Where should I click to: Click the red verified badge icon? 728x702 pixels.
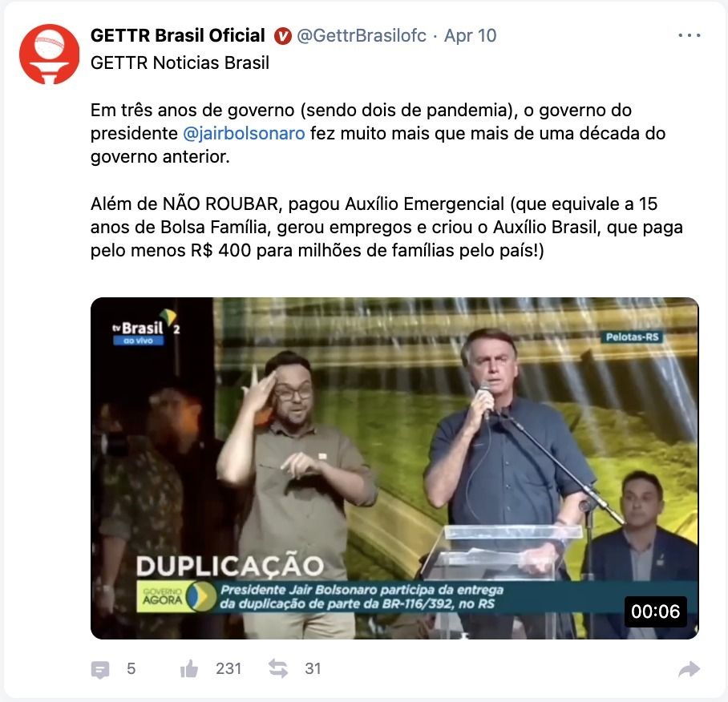pyautogui.click(x=282, y=36)
